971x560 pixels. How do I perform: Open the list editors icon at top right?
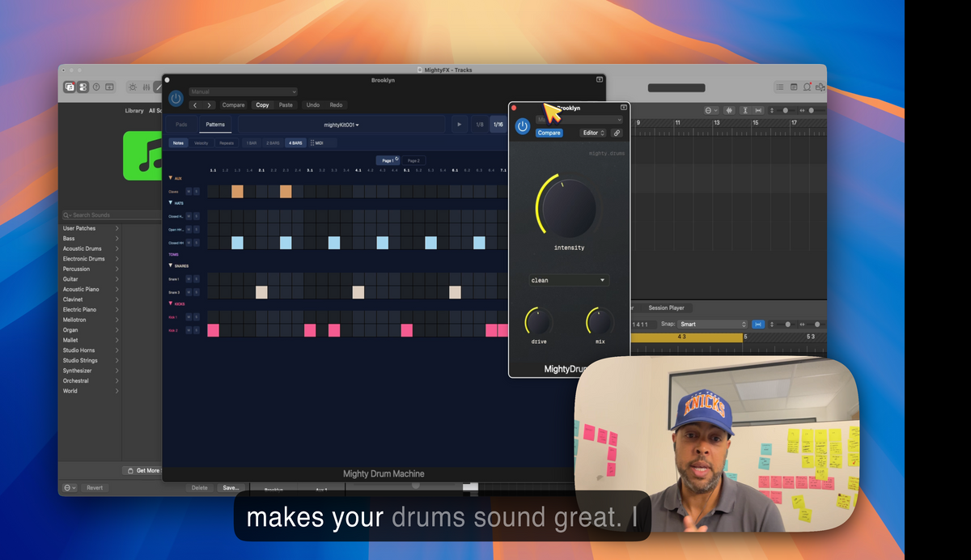point(780,87)
